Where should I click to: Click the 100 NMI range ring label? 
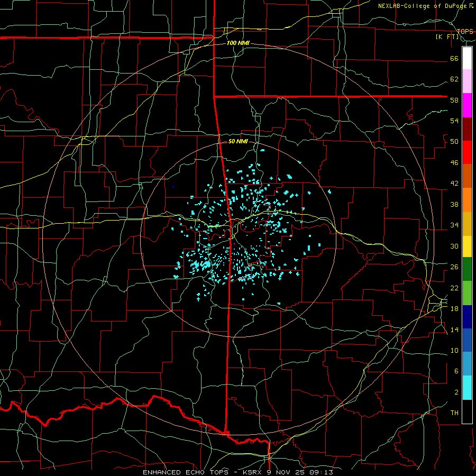[238, 43]
